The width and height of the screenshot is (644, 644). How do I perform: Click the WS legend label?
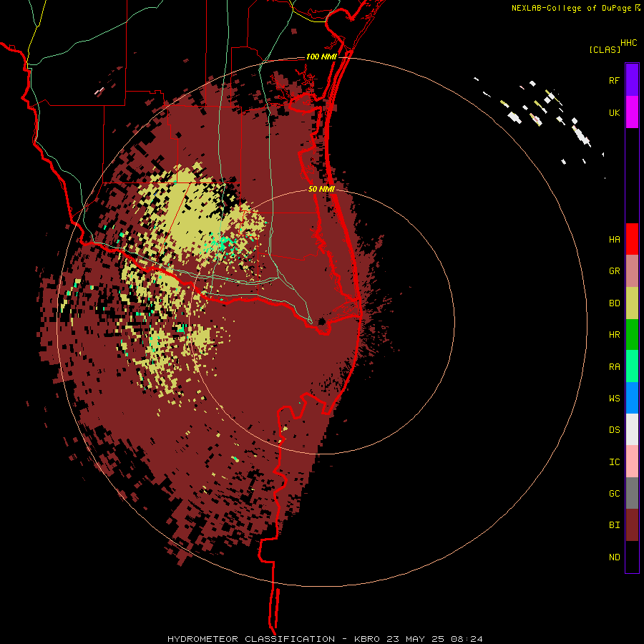(x=614, y=399)
